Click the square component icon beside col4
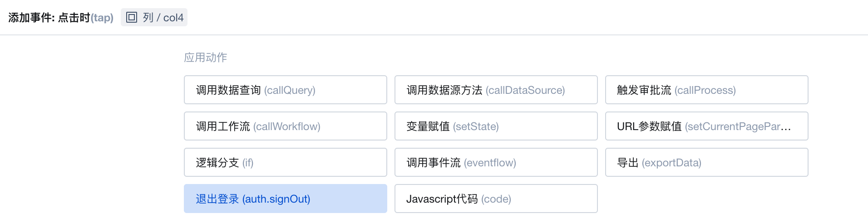 coord(132,18)
